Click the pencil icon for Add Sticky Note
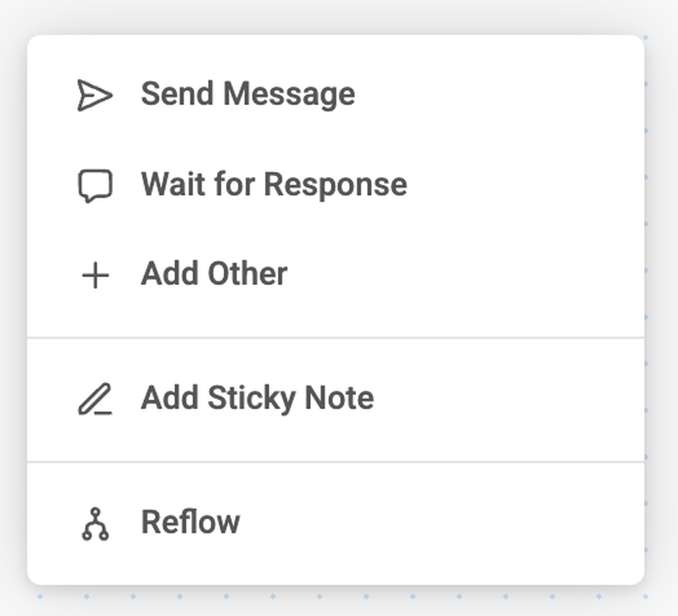Screen dimensions: 678x616 (94, 399)
